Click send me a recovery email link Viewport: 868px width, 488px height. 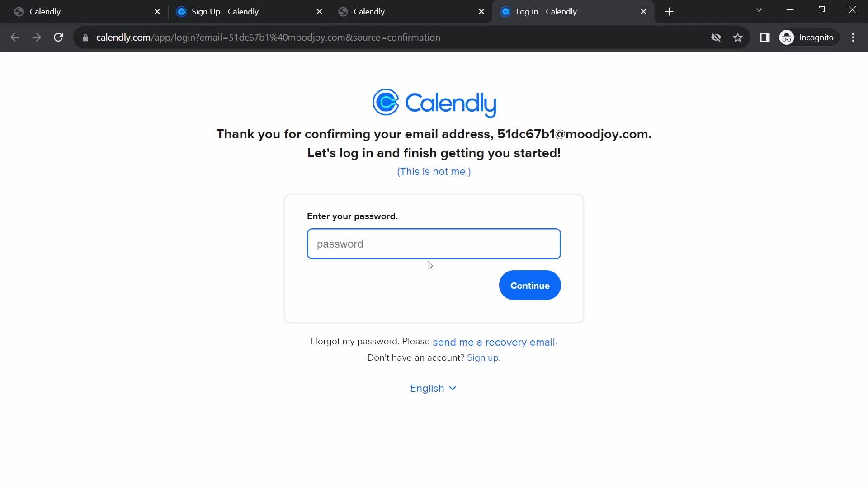(494, 342)
